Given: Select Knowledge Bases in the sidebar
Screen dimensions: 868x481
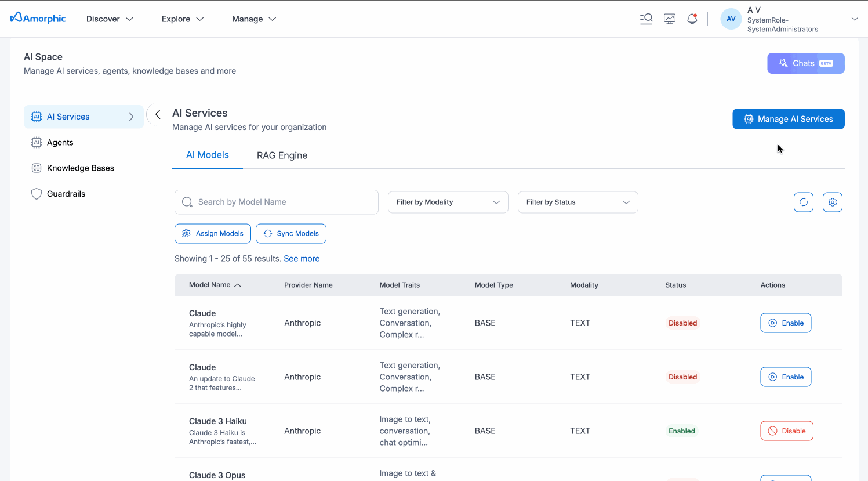Looking at the screenshot, I should pyautogui.click(x=80, y=168).
